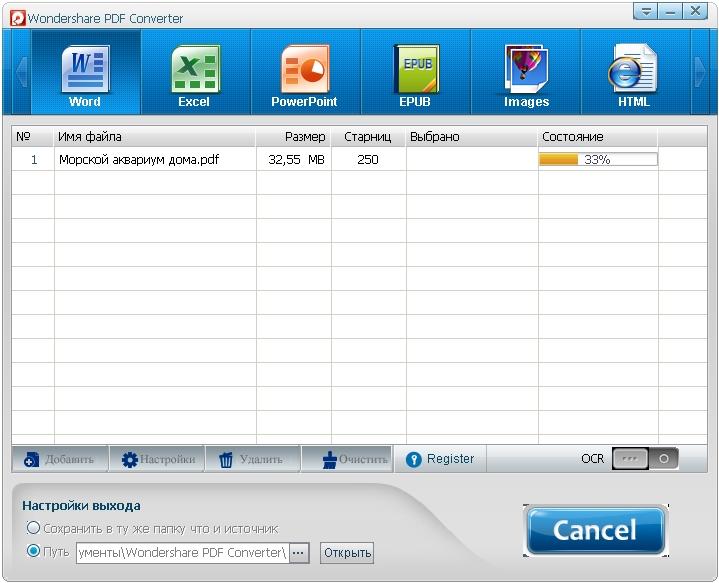Click the right arrow of the format bar

700,72
